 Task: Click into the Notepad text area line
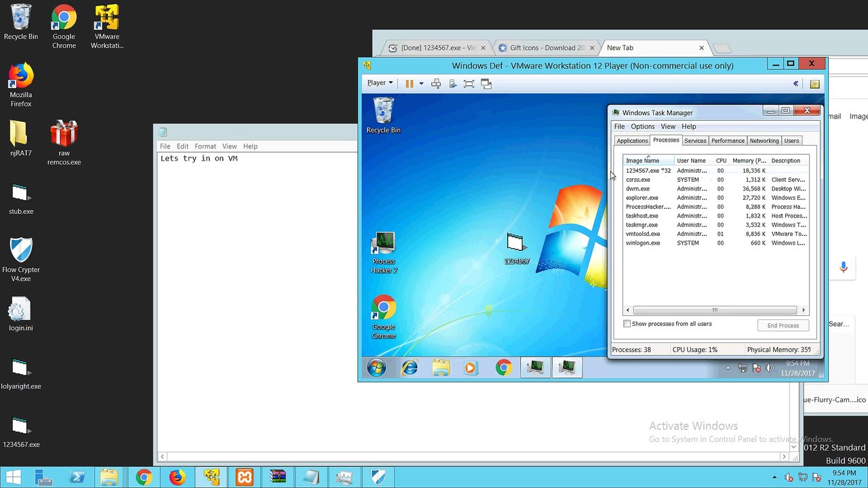(199, 159)
